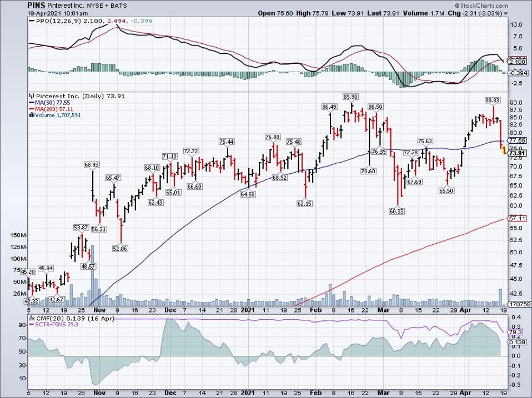Click the Open 75.60 quote value

(x=275, y=13)
